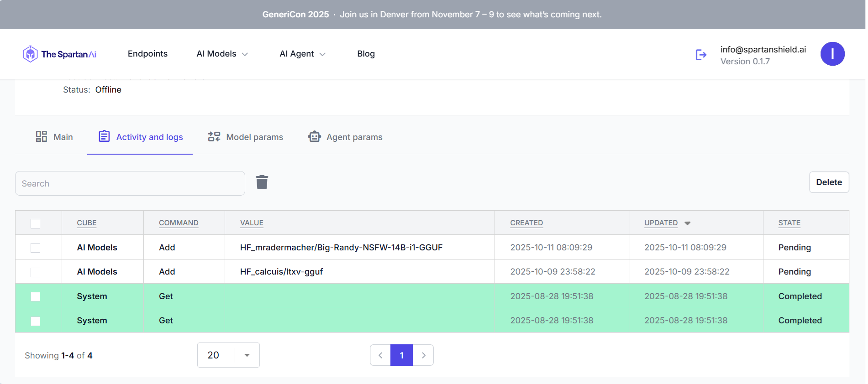
Task: Click the logout arrow icon
Action: pyautogui.click(x=701, y=55)
